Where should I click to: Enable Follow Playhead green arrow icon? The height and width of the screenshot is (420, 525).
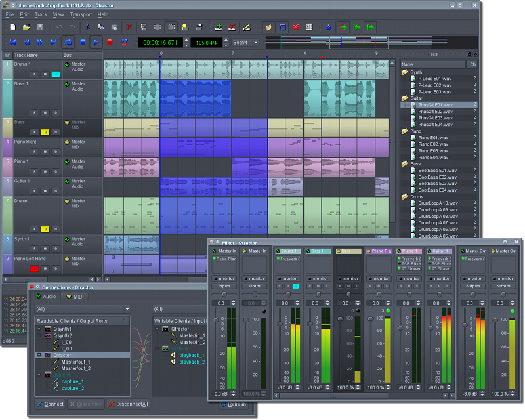point(343,27)
